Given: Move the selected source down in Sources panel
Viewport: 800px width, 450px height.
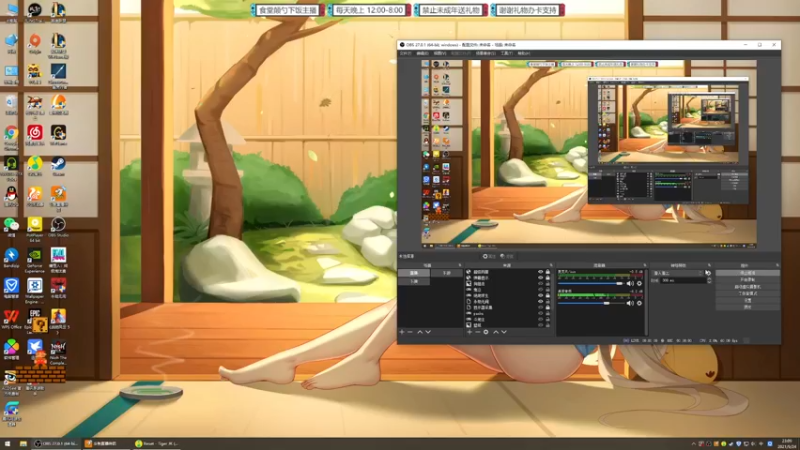Looking at the screenshot, I should (504, 332).
